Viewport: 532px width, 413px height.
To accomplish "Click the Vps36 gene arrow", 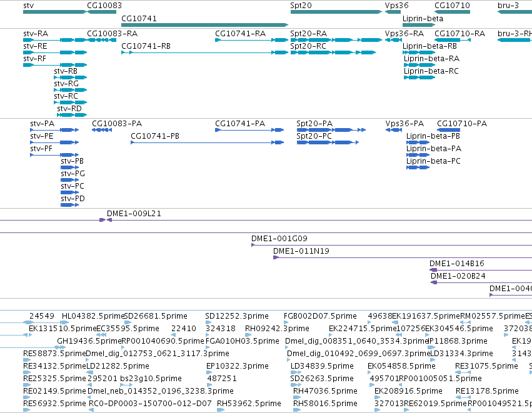I will click(x=393, y=12).
